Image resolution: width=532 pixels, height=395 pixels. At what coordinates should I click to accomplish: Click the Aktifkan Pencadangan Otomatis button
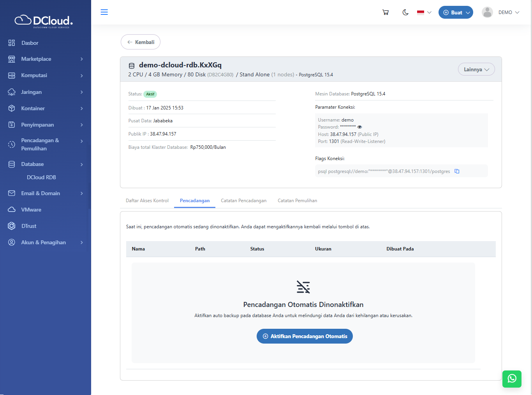click(x=305, y=336)
